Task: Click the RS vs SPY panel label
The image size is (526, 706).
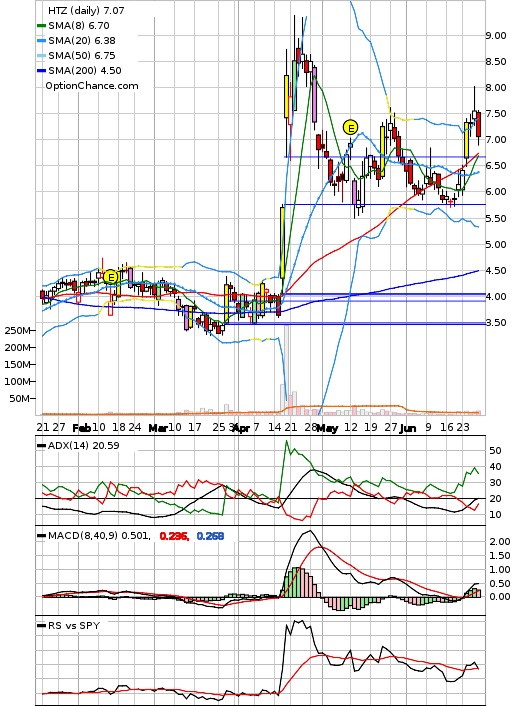Action: 73,625
